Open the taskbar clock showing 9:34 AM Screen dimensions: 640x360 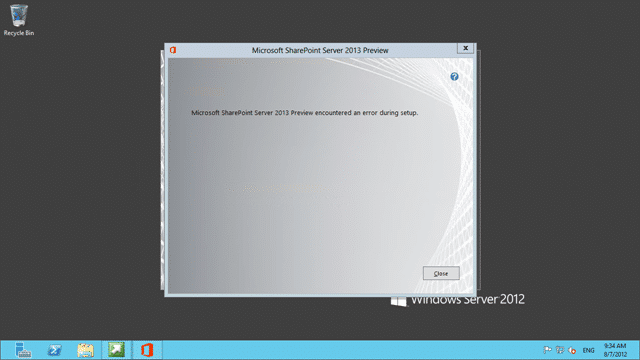[615, 350]
